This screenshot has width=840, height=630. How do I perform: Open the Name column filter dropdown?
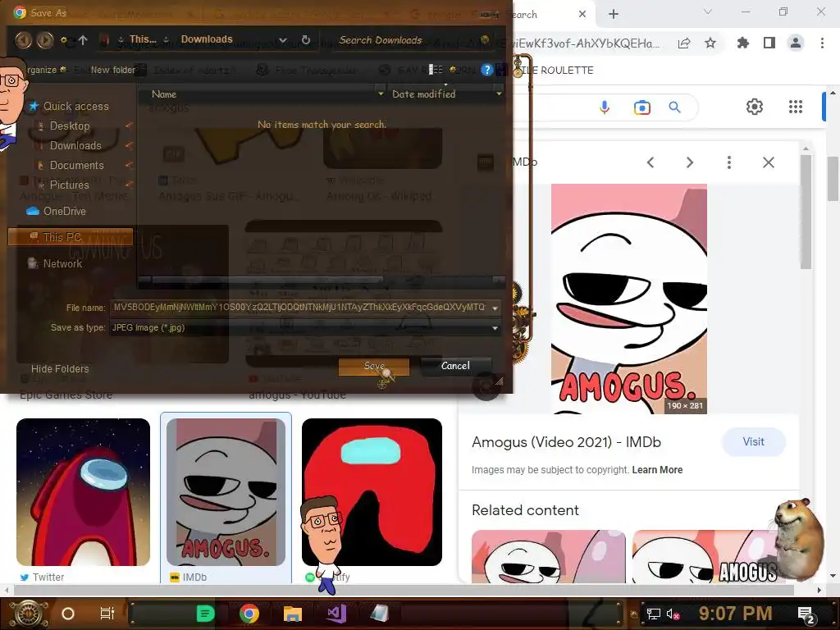(381, 94)
